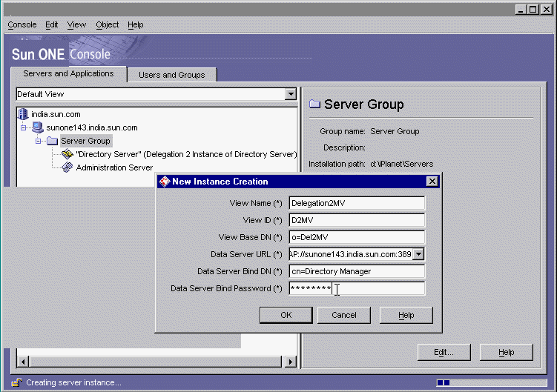Click the 'Group name: Server Group' value text
Image resolution: width=557 pixels, height=392 pixels.
click(395, 131)
